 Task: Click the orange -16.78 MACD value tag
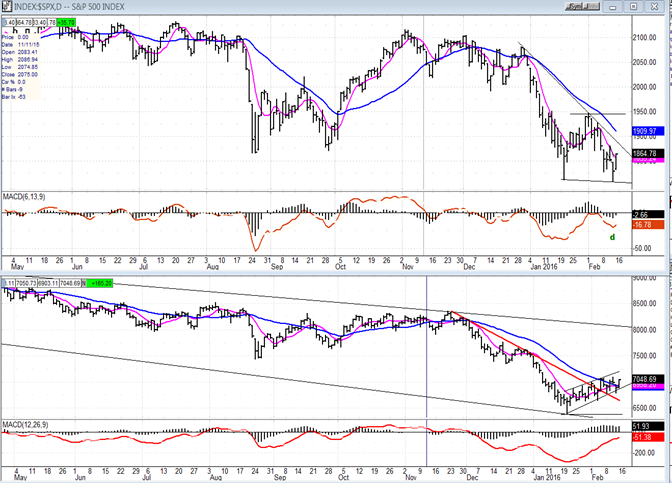point(648,225)
